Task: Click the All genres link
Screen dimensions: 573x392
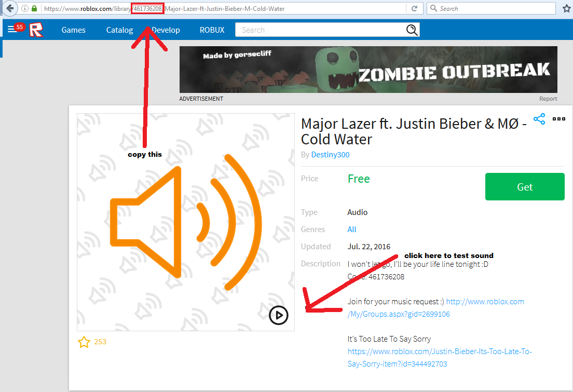Action: point(351,229)
